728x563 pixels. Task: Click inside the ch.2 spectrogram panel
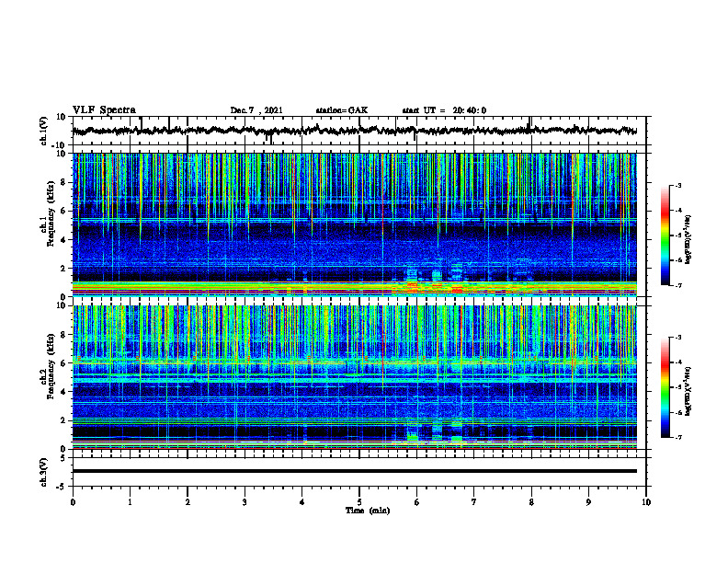click(354, 377)
